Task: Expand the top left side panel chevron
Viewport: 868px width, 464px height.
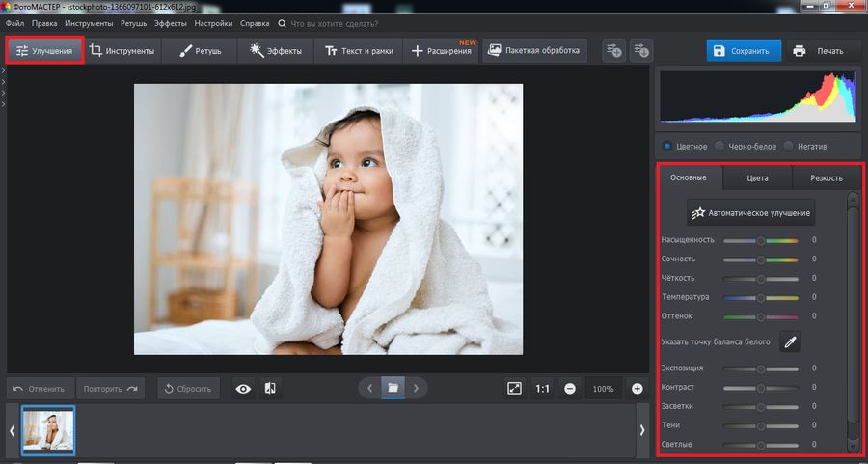Action: [x=4, y=70]
